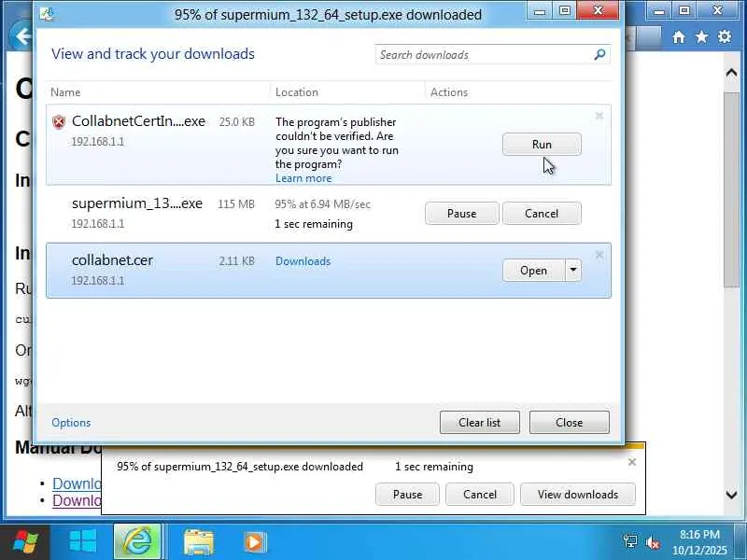Cancel supermium download in the list

point(542,214)
